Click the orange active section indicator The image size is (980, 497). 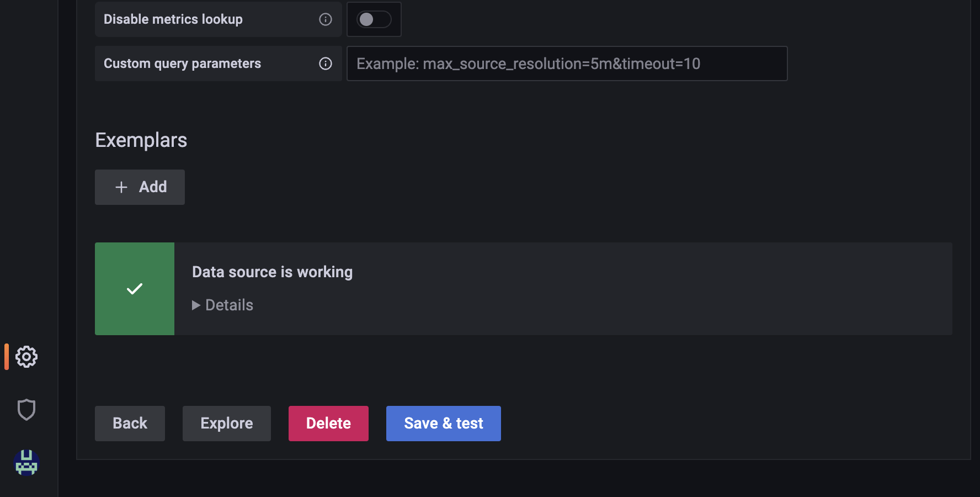pos(6,357)
